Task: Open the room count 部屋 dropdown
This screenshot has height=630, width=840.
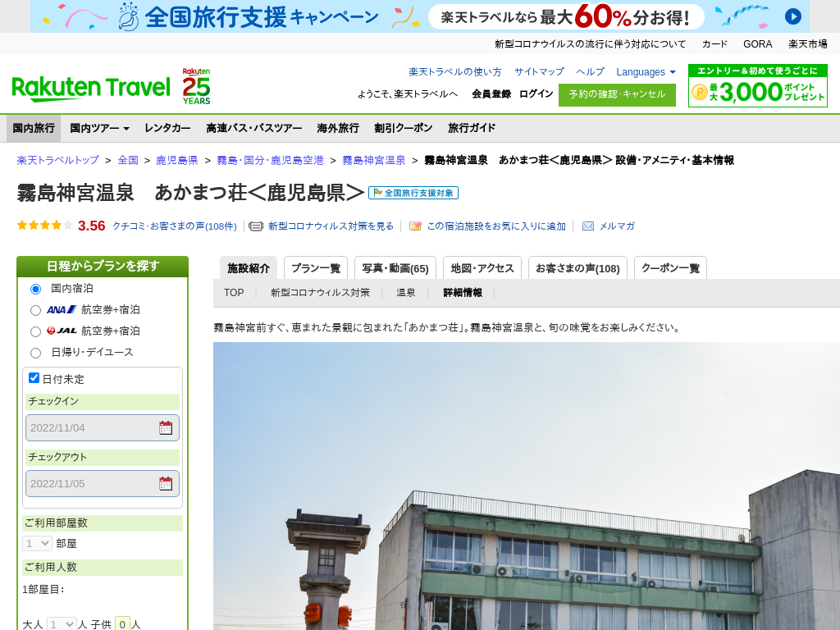Action: click(x=37, y=543)
